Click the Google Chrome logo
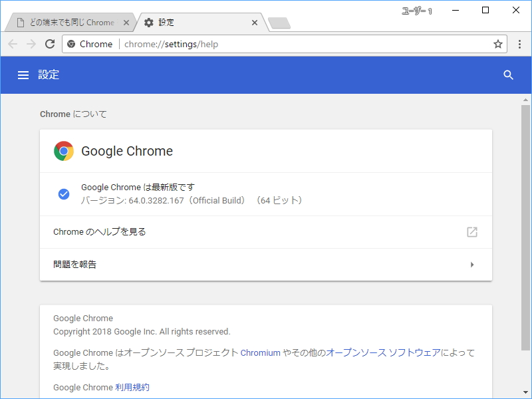Image resolution: width=532 pixels, height=399 pixels. point(64,150)
